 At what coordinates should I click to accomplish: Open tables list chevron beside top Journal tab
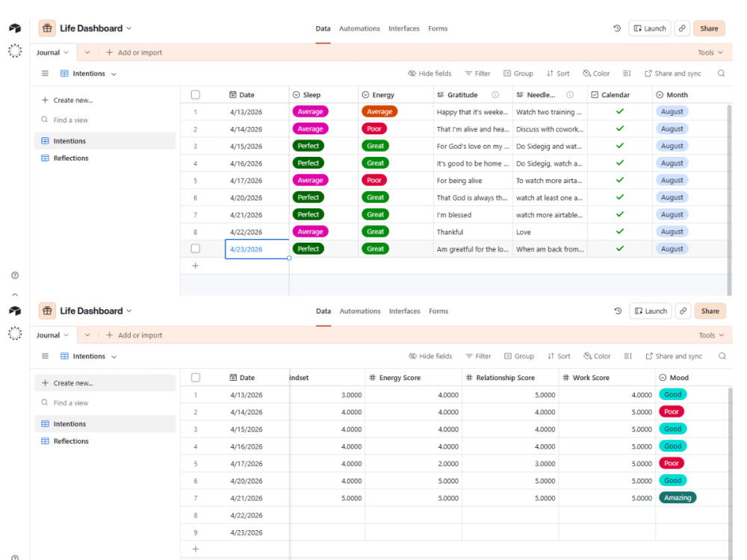(87, 52)
